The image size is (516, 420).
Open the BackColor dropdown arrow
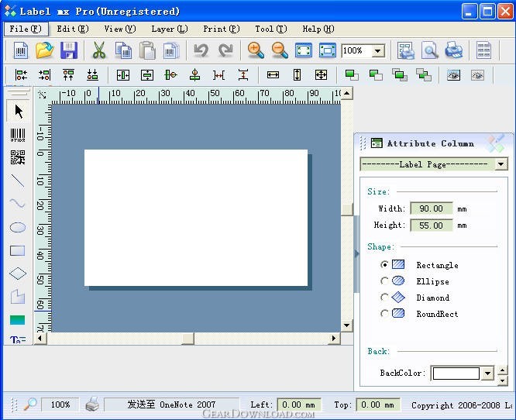pyautogui.click(x=487, y=374)
